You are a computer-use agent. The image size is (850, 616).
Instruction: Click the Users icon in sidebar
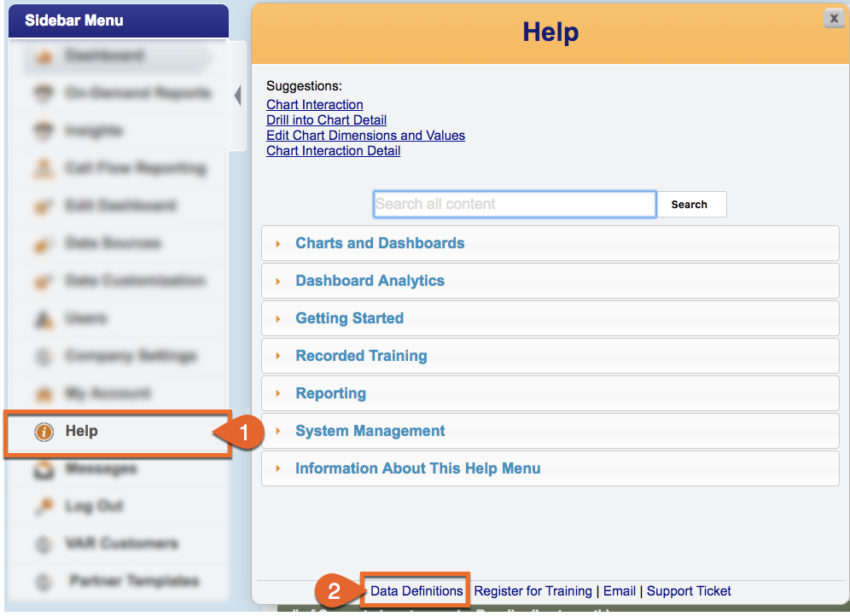[43, 319]
